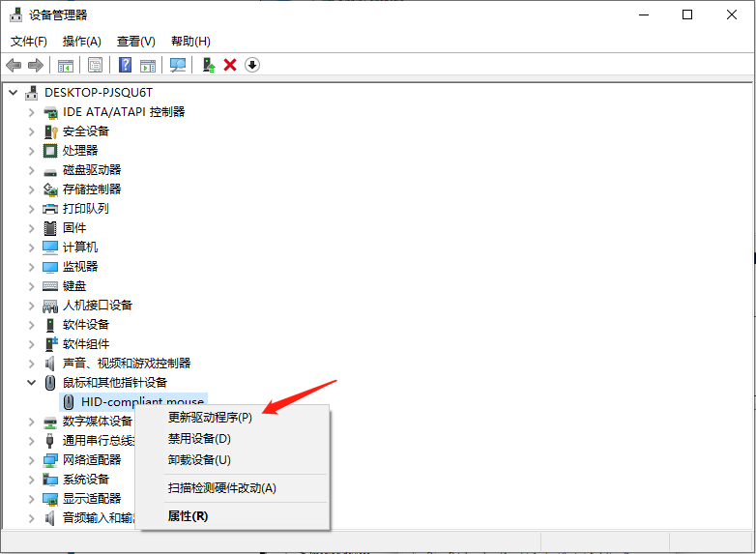Click the 声音、视频和游戏控制器 speaker icon
The width and height of the screenshot is (756, 554).
[49, 364]
